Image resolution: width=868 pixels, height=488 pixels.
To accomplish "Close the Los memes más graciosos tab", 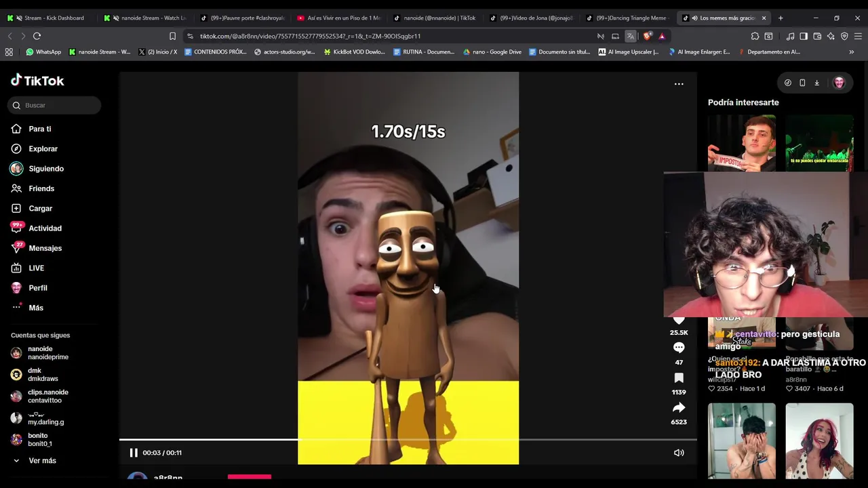I will 764,18.
